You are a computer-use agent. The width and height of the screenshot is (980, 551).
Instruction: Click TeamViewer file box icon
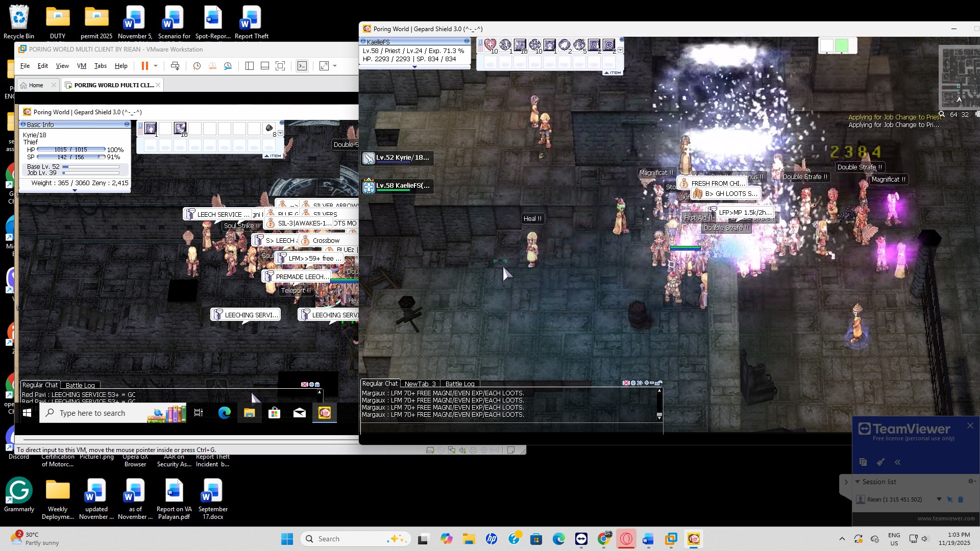click(x=863, y=462)
